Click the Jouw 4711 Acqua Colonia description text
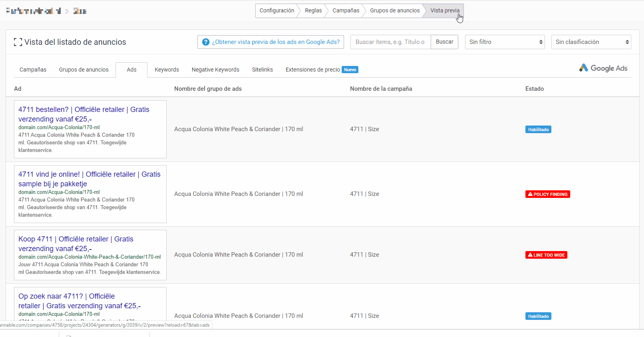Screen dimensions: 644x337 click(x=89, y=268)
